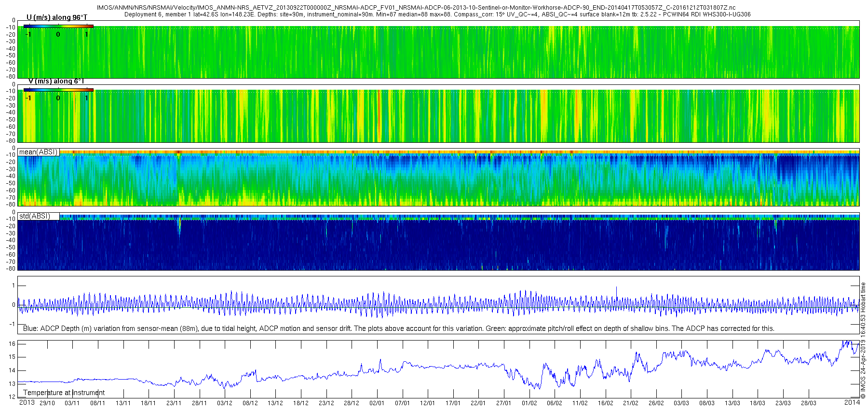
Task: Click the blue ADCP depth variation caption
Action: [x=398, y=328]
